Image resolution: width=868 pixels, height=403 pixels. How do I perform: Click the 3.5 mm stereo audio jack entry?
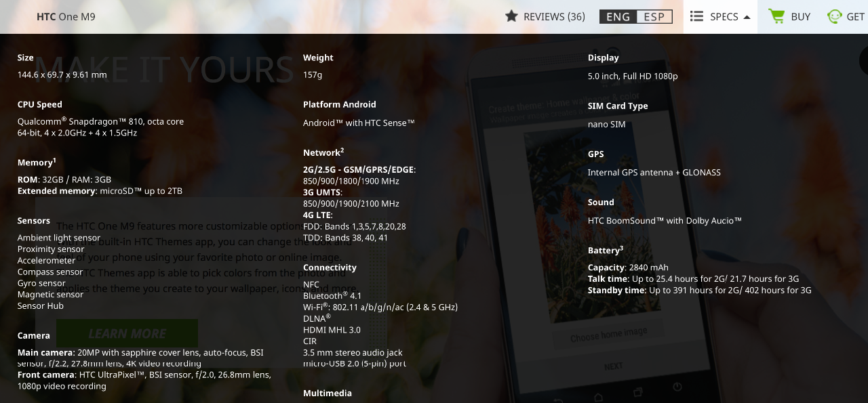tap(353, 352)
